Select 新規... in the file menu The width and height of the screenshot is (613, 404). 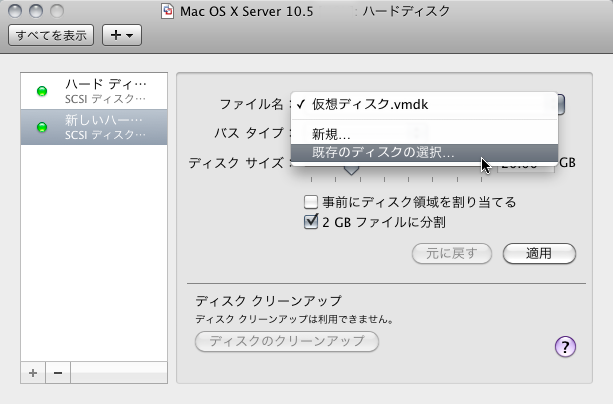(331, 134)
